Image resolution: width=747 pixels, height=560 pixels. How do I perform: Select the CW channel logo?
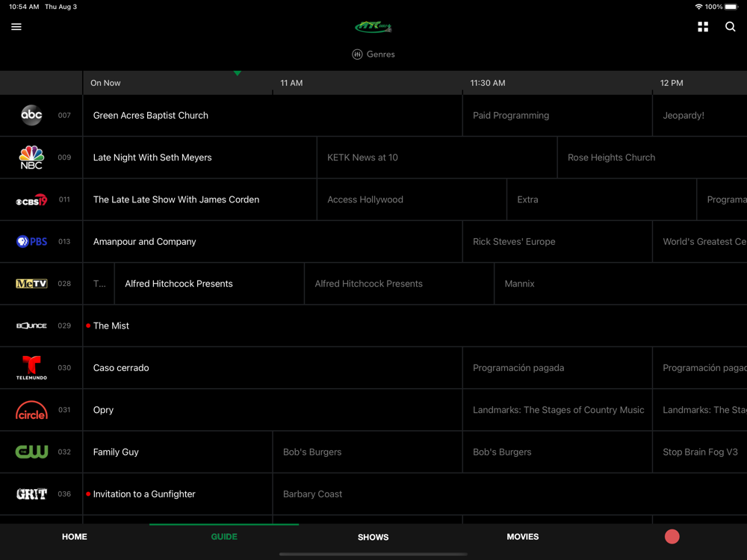[x=31, y=452]
